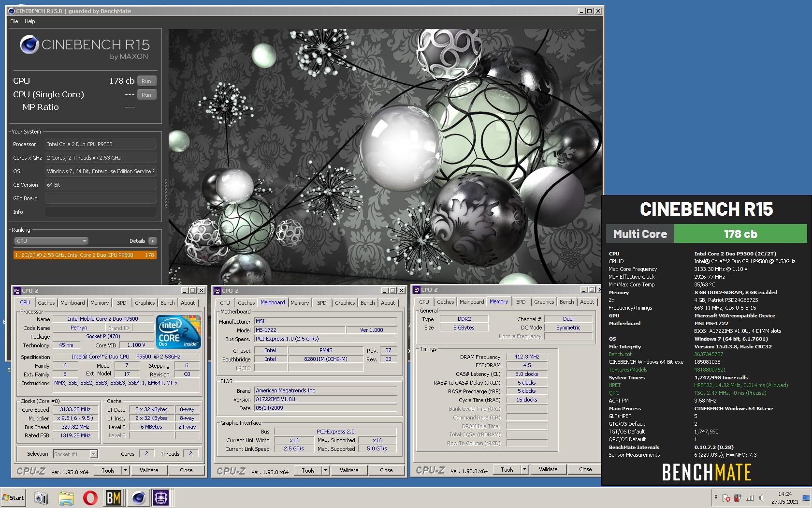This screenshot has width=812, height=508.
Task: Click the Info field under Your System
Action: (x=101, y=212)
